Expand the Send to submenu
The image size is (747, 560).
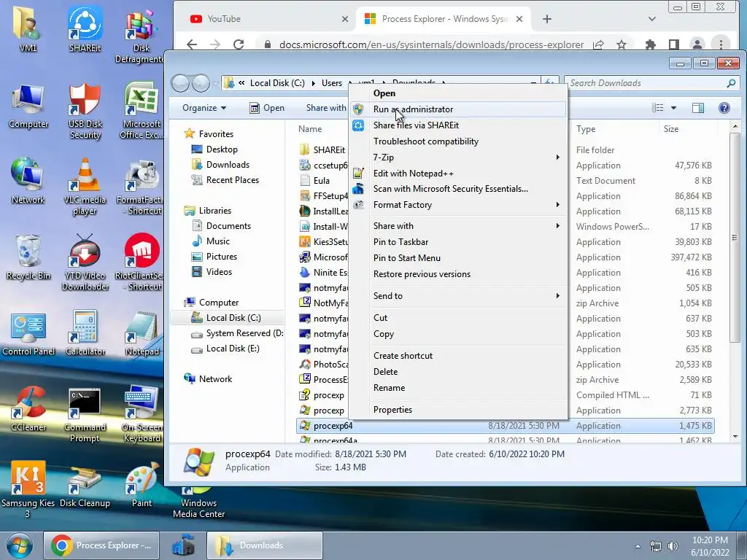coord(457,296)
